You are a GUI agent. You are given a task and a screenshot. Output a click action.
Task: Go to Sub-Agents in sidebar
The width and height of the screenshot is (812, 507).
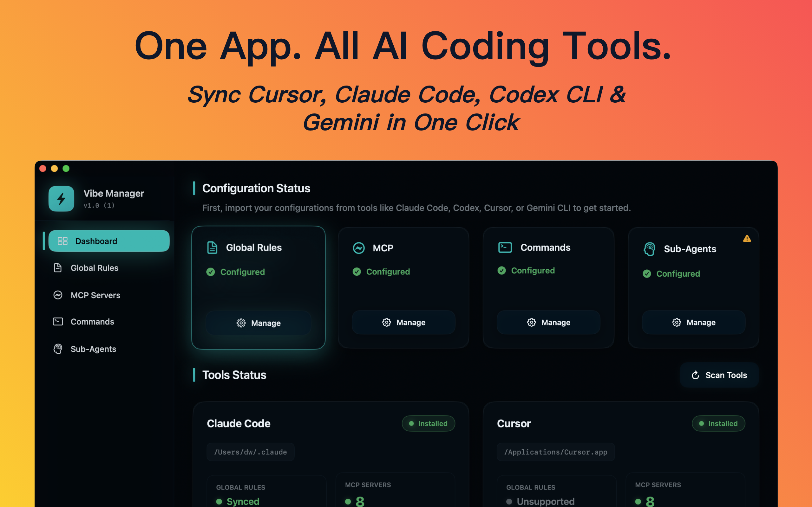coord(93,349)
